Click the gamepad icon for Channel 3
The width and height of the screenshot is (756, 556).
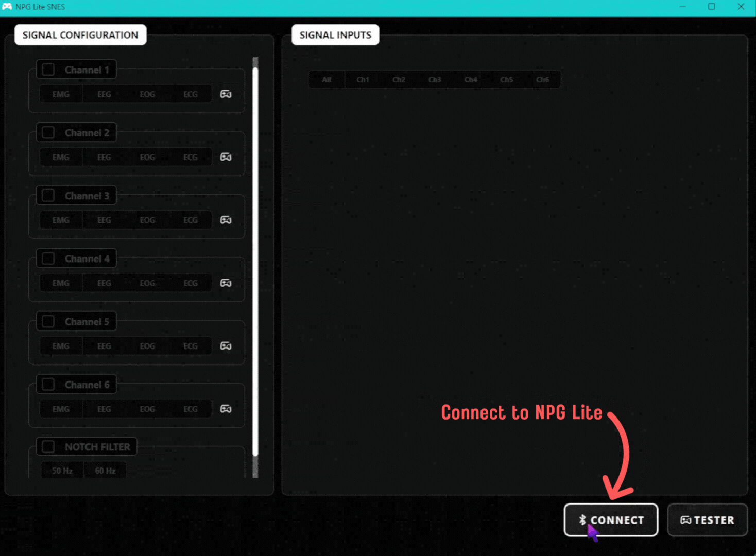[226, 220]
